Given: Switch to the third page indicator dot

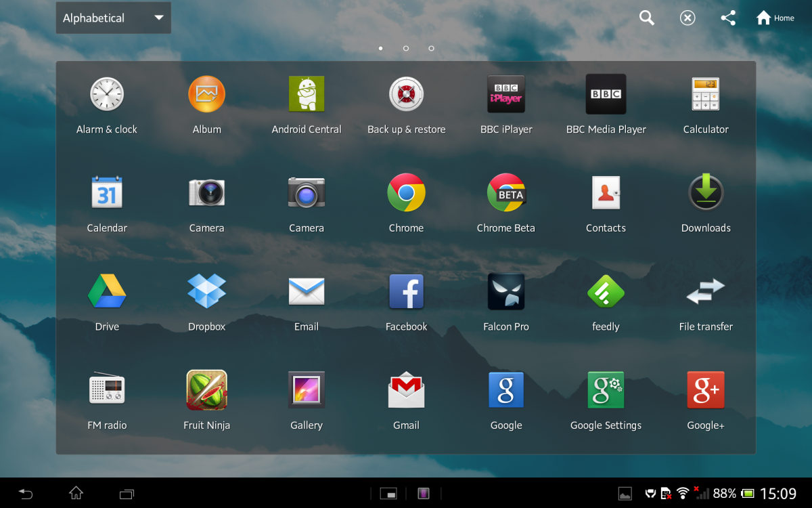Looking at the screenshot, I should click(431, 48).
